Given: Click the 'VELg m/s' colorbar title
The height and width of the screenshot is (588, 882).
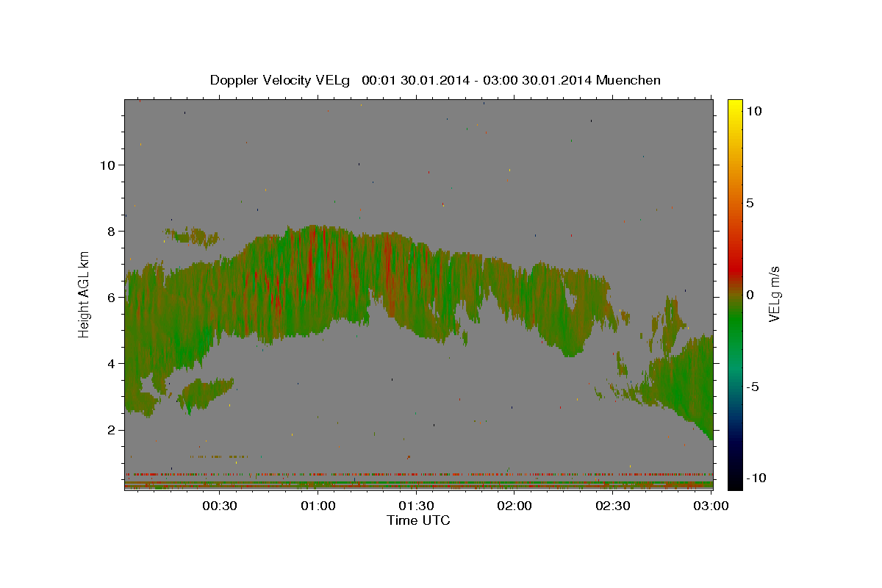Looking at the screenshot, I should click(x=775, y=294).
